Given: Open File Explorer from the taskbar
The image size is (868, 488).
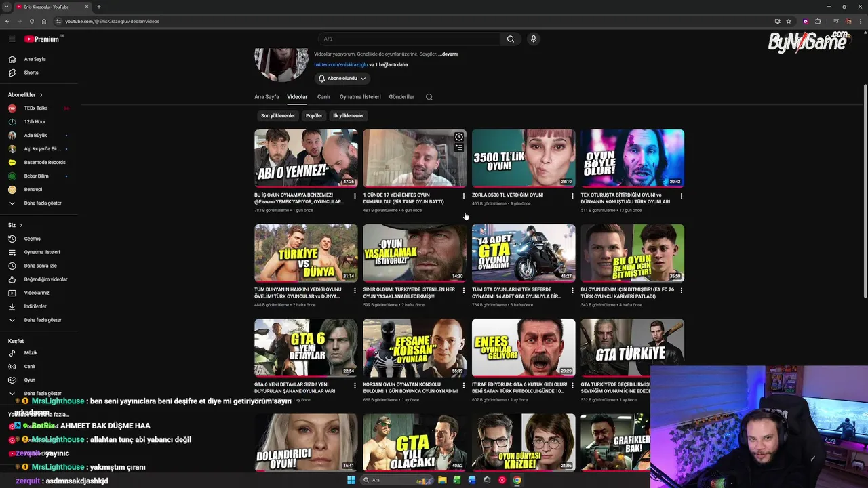Looking at the screenshot, I should 442,480.
